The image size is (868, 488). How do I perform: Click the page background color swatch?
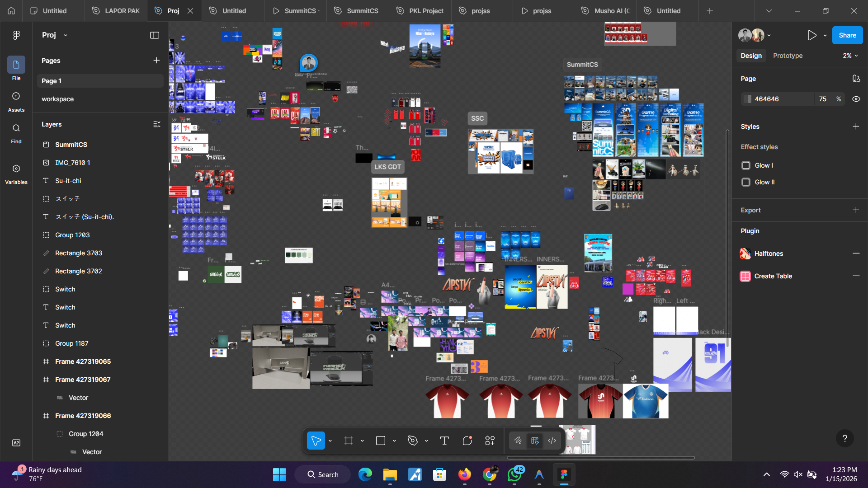(x=747, y=99)
